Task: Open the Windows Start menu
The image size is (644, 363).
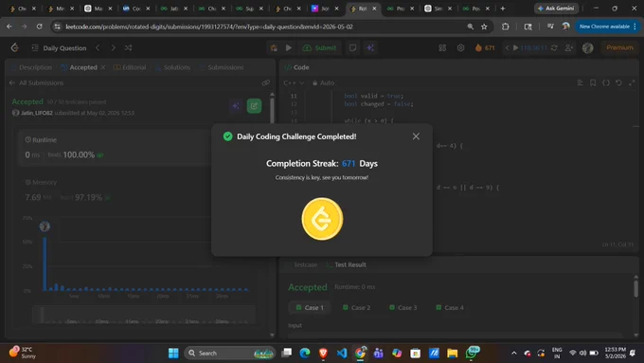Action: click(173, 354)
